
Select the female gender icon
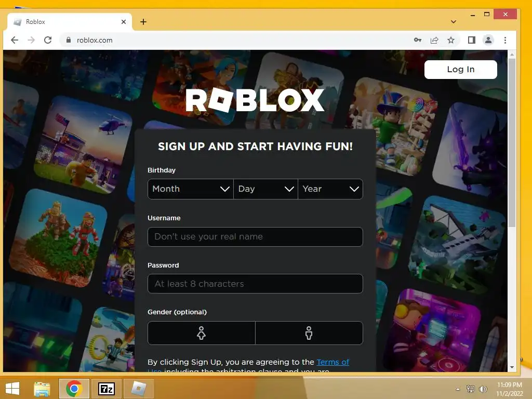pyautogui.click(x=201, y=333)
